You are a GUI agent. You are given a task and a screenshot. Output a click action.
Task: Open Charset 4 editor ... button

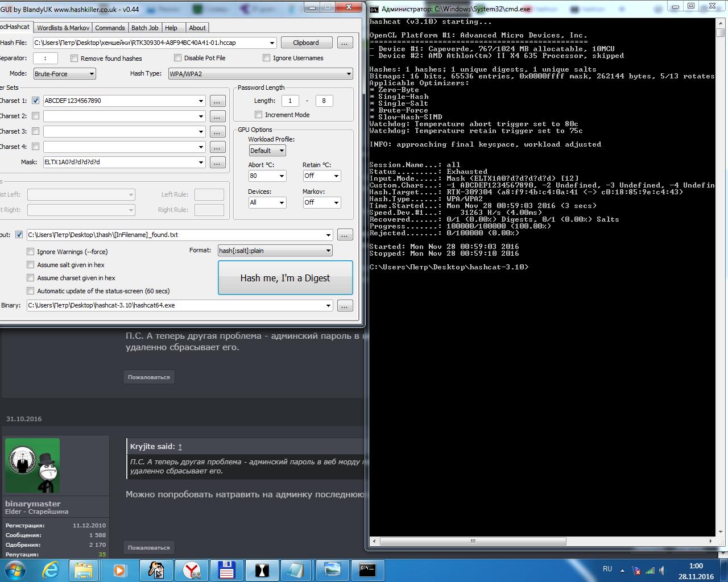[218, 147]
